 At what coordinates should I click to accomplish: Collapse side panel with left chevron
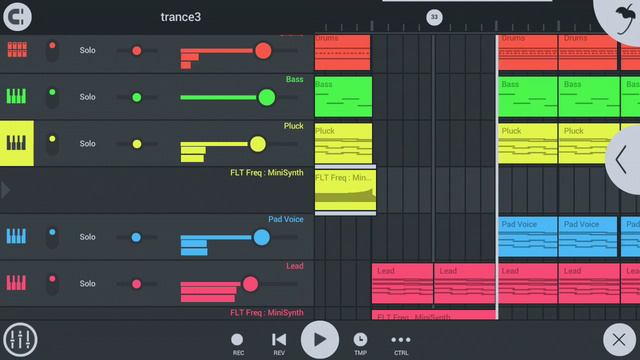pyautogui.click(x=623, y=160)
